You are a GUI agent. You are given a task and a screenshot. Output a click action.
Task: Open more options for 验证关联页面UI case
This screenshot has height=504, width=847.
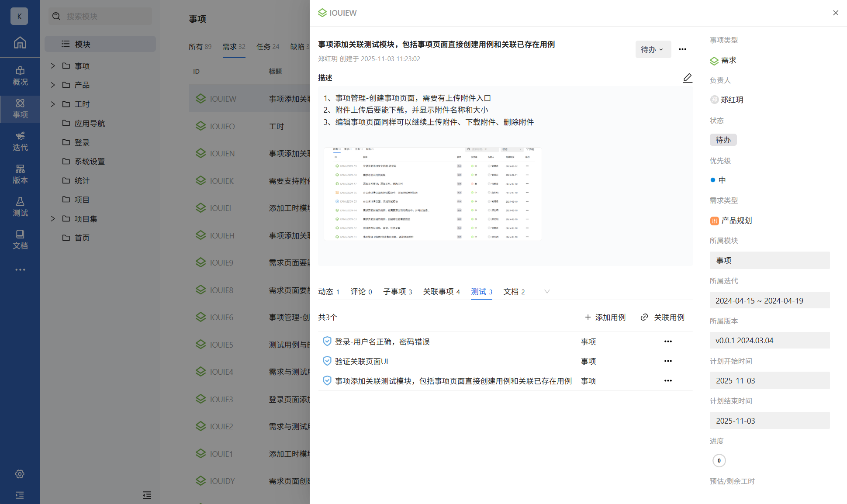(667, 361)
